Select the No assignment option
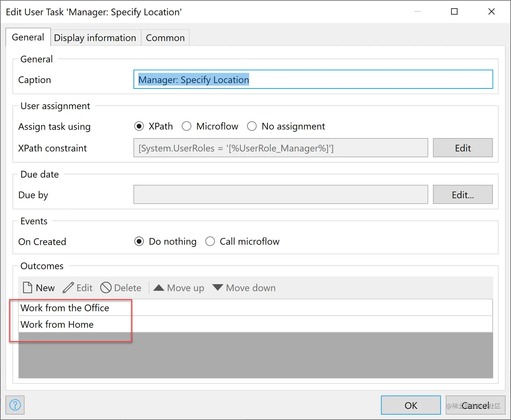The image size is (511, 420). pos(252,126)
